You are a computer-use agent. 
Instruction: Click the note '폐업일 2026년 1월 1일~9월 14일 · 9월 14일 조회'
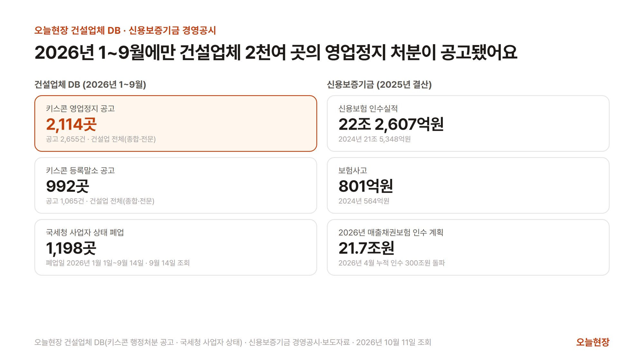(118, 263)
